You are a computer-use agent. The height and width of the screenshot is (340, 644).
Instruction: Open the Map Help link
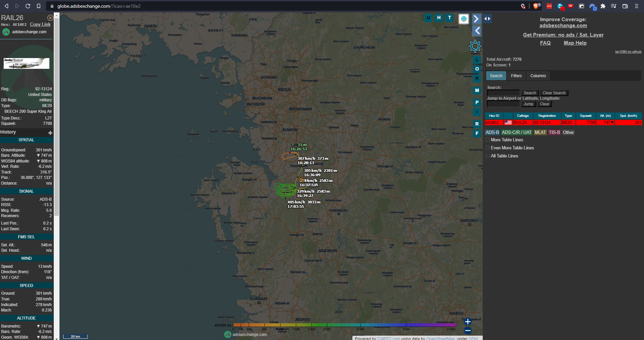coord(575,43)
